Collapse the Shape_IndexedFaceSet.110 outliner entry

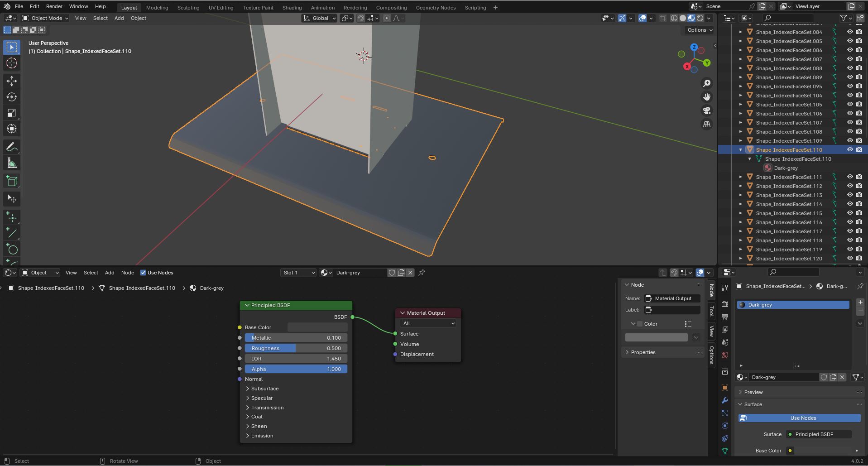741,149
